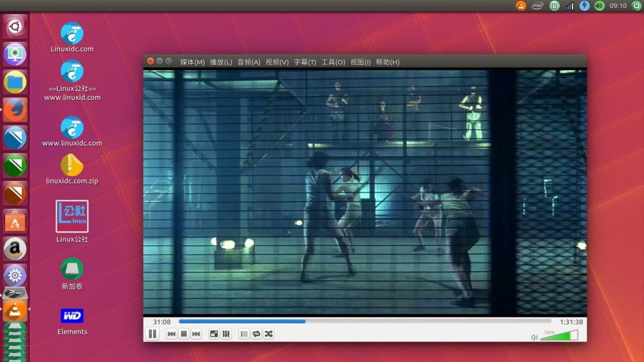
Task: Open the 视图(I) menu
Action: [360, 62]
